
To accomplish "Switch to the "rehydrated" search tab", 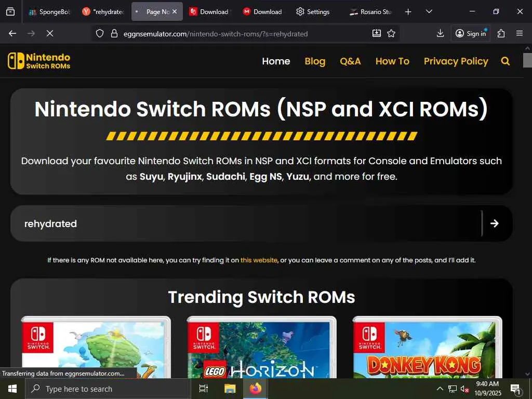I will 103,11.
